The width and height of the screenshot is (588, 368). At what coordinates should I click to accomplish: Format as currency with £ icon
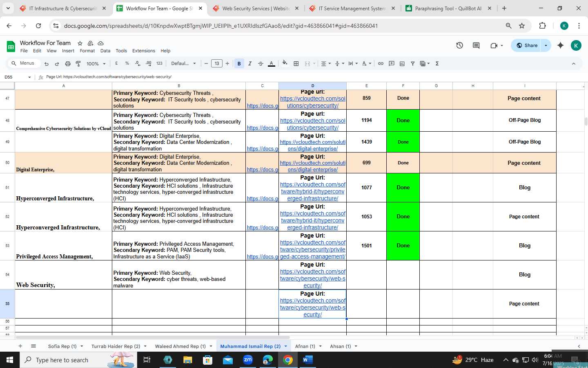click(117, 63)
